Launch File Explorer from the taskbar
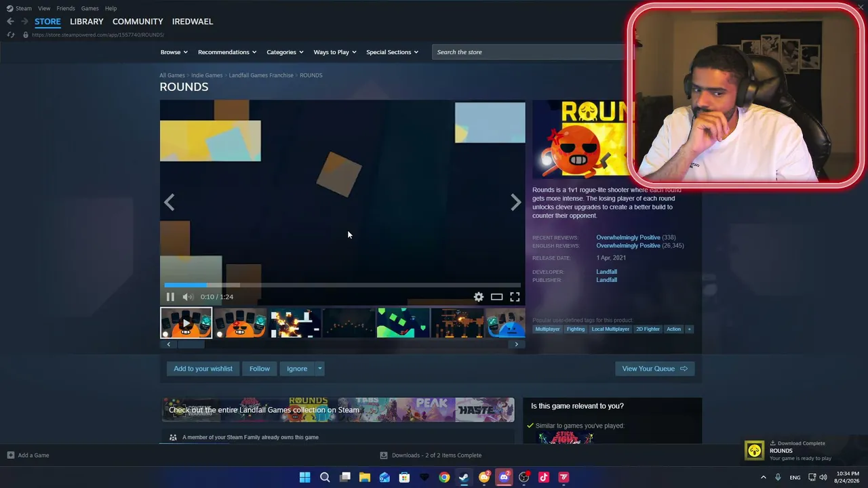The height and width of the screenshot is (488, 868). [365, 477]
